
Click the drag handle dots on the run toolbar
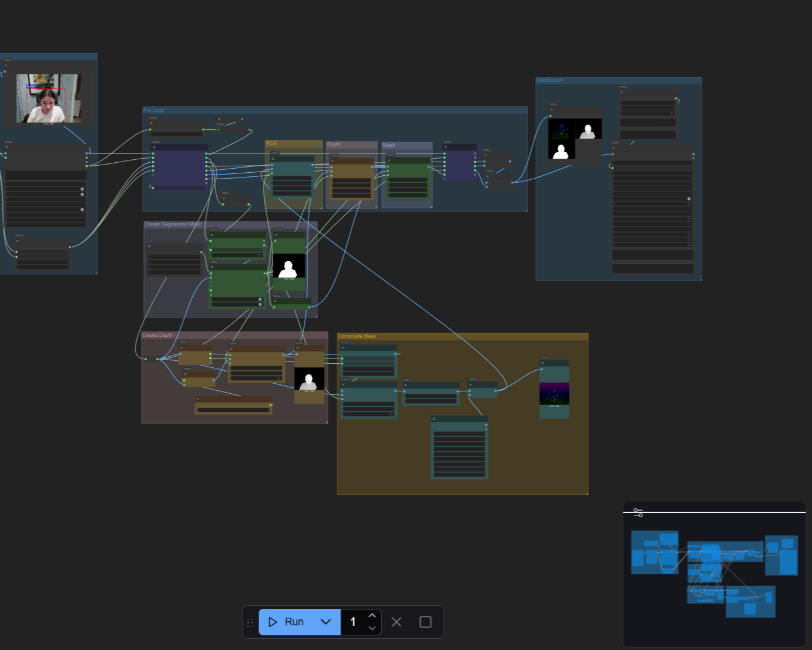point(250,622)
